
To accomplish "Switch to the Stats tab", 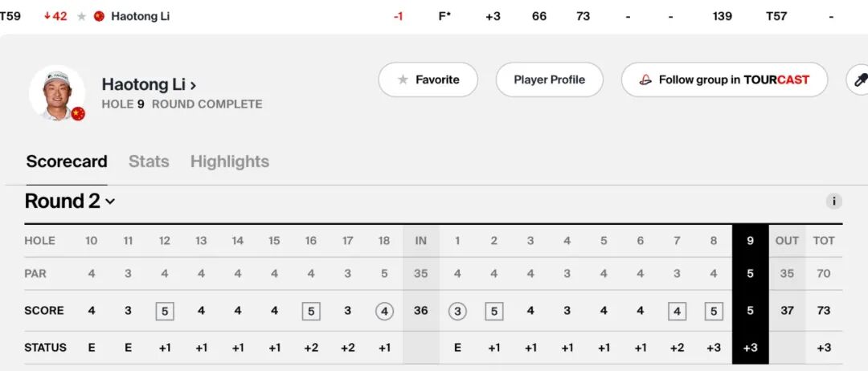I will [x=149, y=161].
